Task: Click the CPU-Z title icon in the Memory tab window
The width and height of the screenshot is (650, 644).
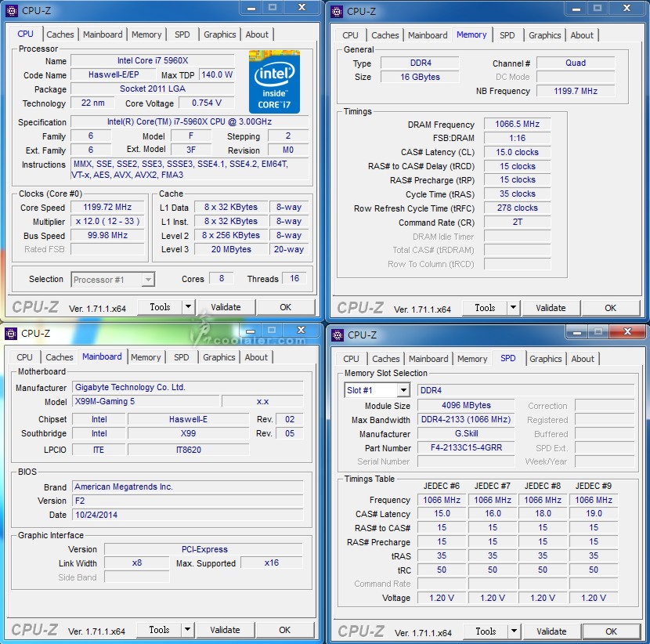Action: [x=337, y=12]
